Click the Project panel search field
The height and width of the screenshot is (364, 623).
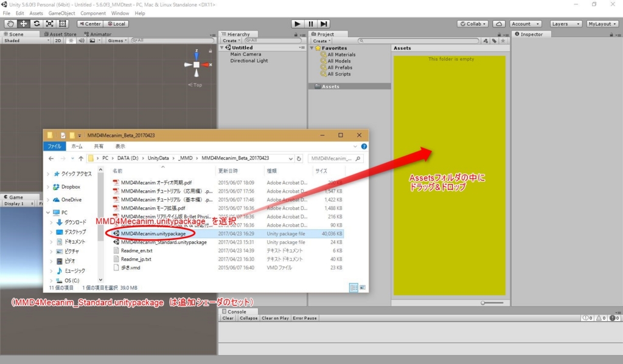pos(419,41)
